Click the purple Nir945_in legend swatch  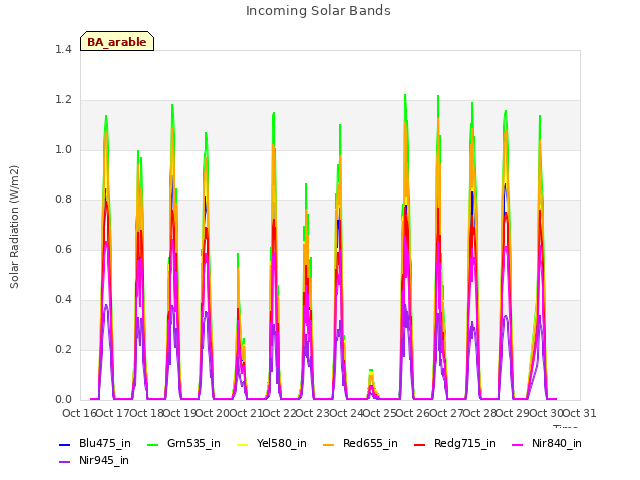64,462
